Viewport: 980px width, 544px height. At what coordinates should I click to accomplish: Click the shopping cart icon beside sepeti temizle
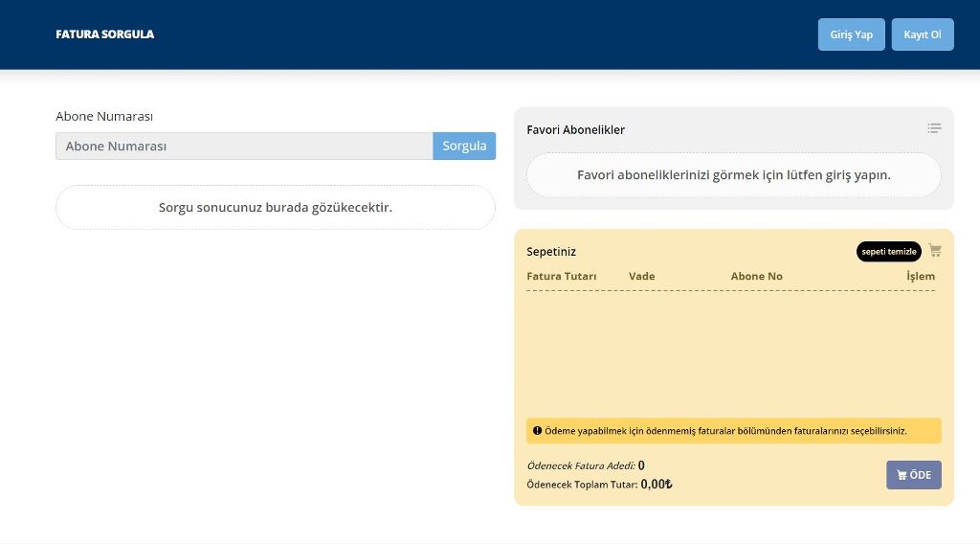click(x=935, y=251)
